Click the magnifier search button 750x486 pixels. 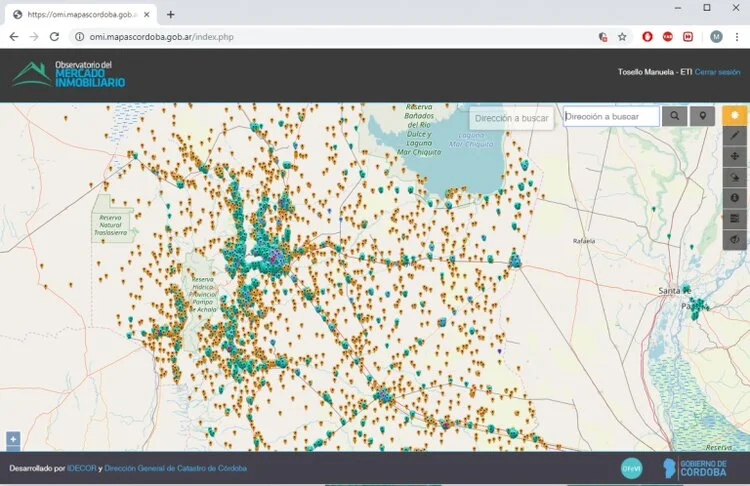click(674, 116)
